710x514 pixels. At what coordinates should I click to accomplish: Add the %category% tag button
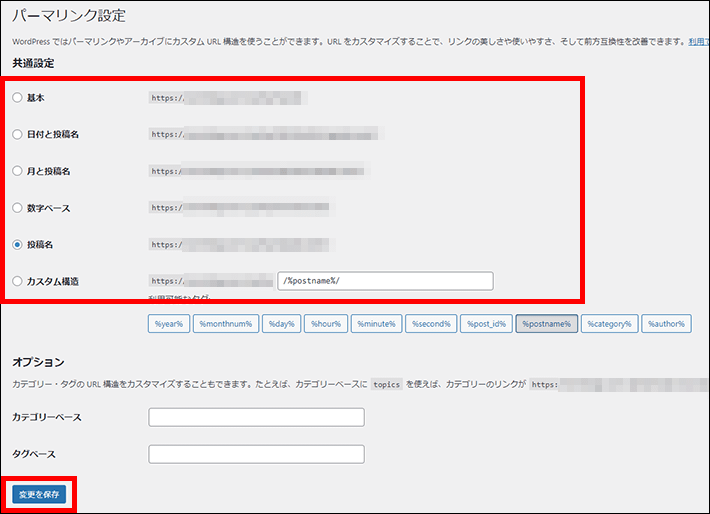pos(609,324)
